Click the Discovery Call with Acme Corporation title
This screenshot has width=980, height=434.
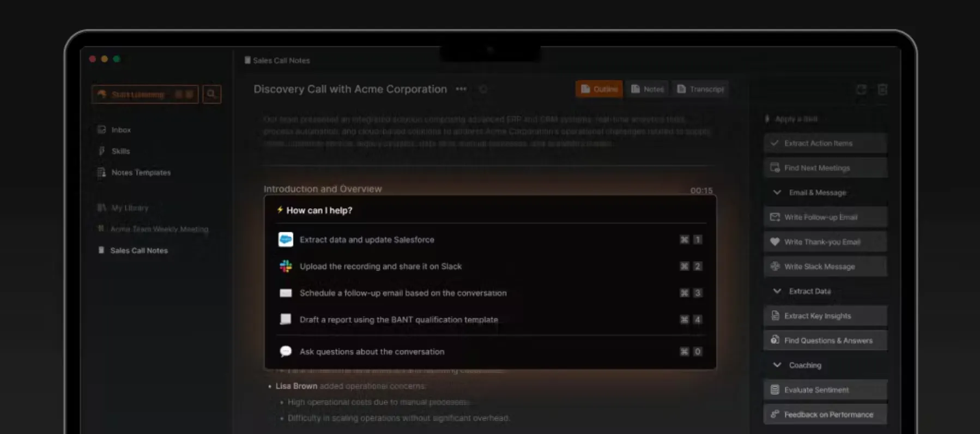[x=350, y=89]
